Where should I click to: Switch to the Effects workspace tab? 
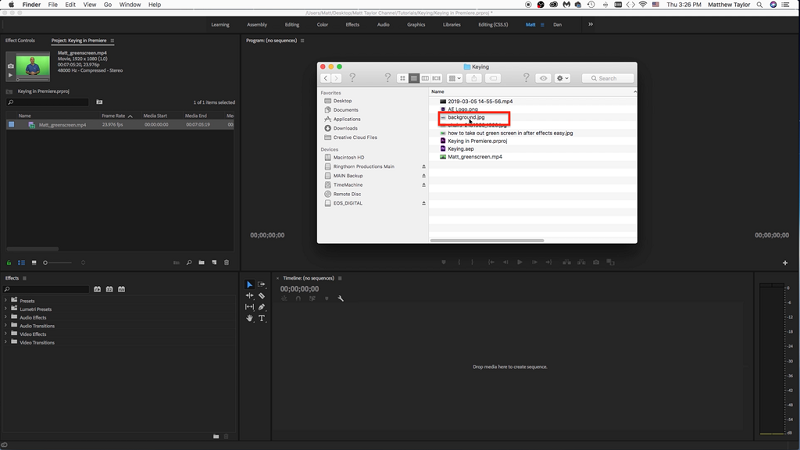(x=353, y=24)
